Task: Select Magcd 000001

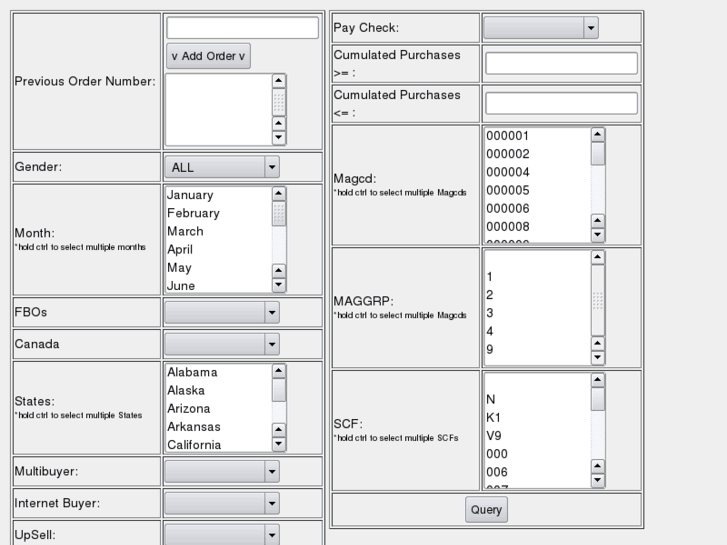Action: (x=537, y=135)
